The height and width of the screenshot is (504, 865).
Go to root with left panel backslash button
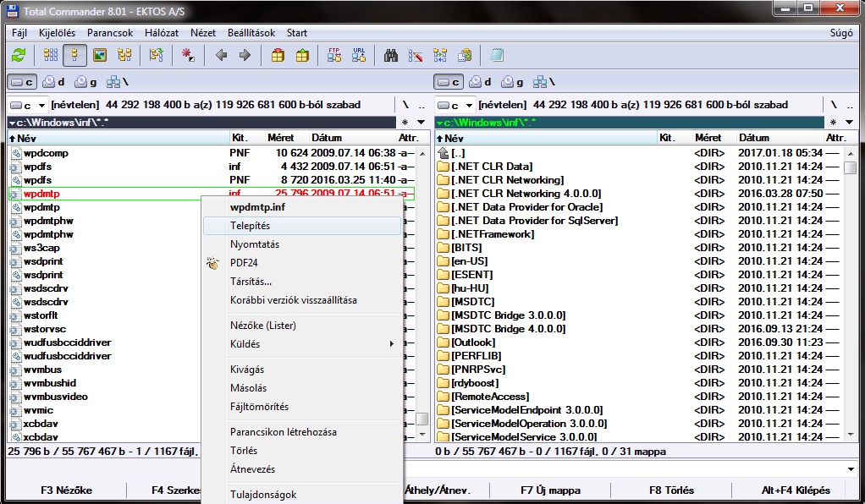click(x=405, y=105)
